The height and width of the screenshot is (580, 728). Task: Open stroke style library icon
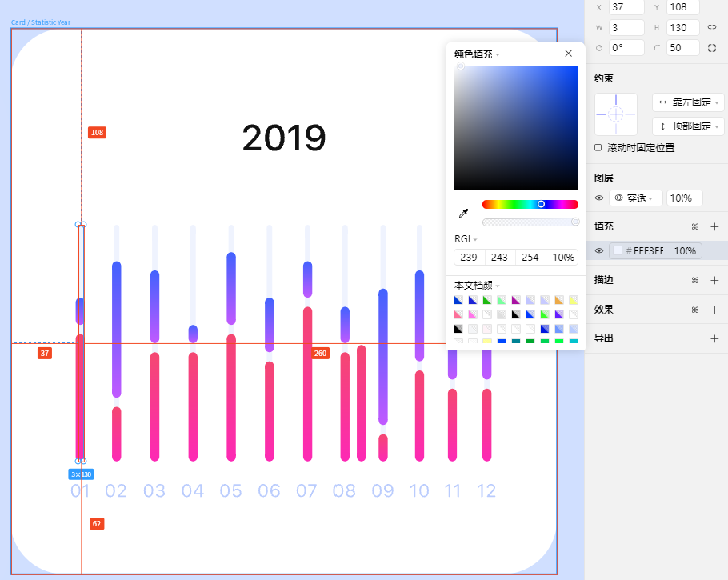(695, 280)
